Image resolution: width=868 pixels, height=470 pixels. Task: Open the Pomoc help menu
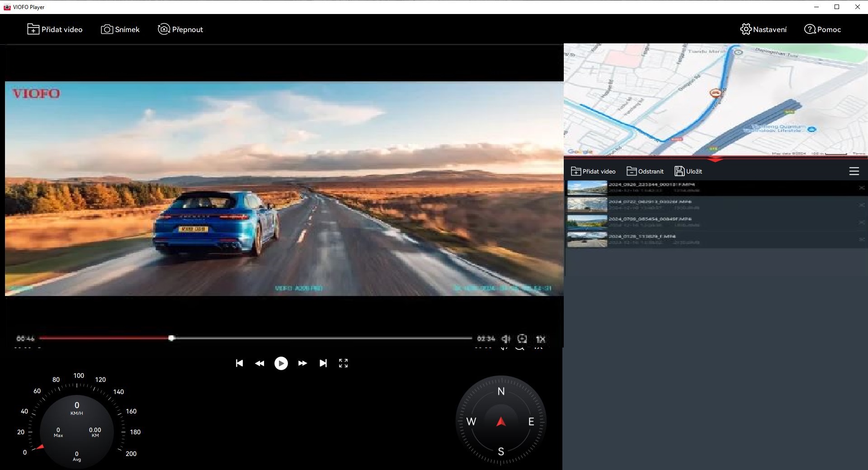822,29
